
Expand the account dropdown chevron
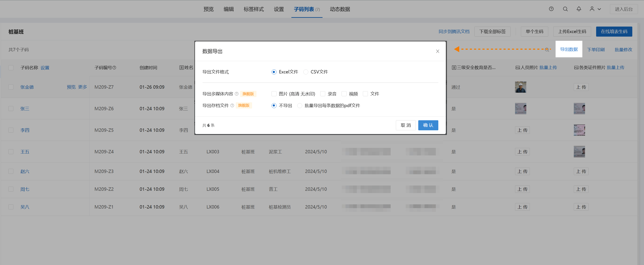[x=599, y=9]
